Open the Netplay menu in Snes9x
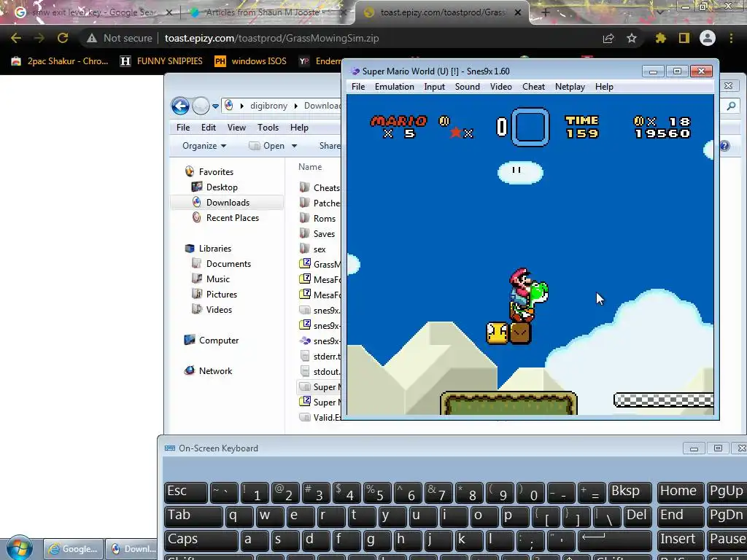The width and height of the screenshot is (747, 560). click(x=570, y=87)
